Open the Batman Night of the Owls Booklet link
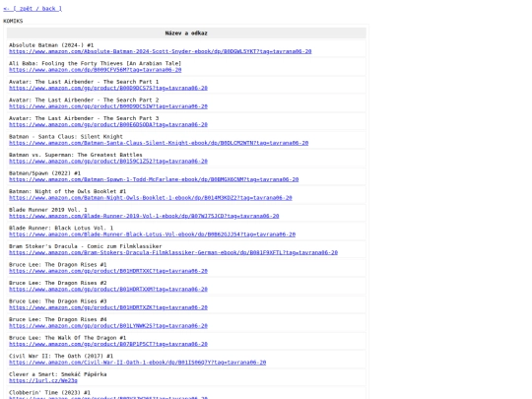This screenshot has width=532, height=399. pyautogui.click(x=151, y=198)
